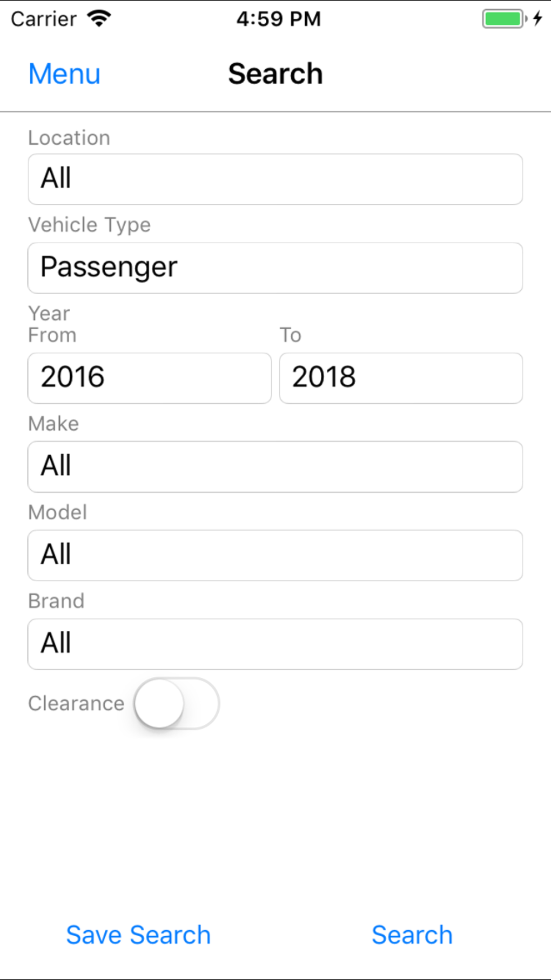
Task: Tap the charging bolt icon
Action: pyautogui.click(x=537, y=19)
